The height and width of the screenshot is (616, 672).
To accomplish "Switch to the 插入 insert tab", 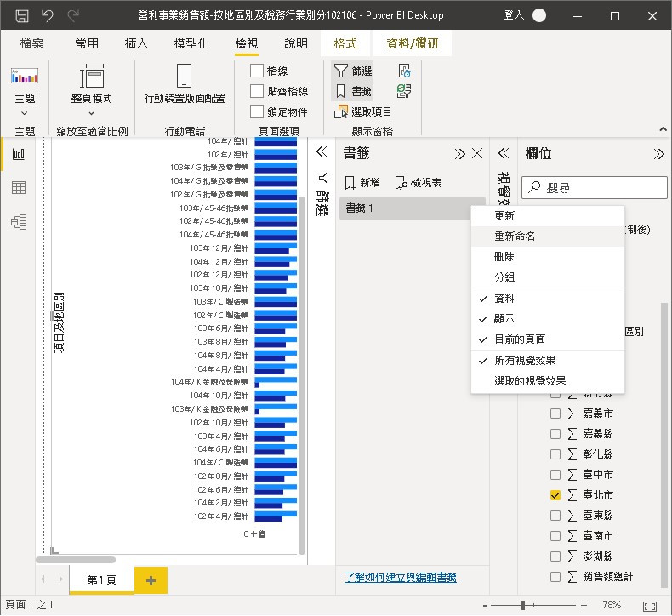I will tap(136, 43).
